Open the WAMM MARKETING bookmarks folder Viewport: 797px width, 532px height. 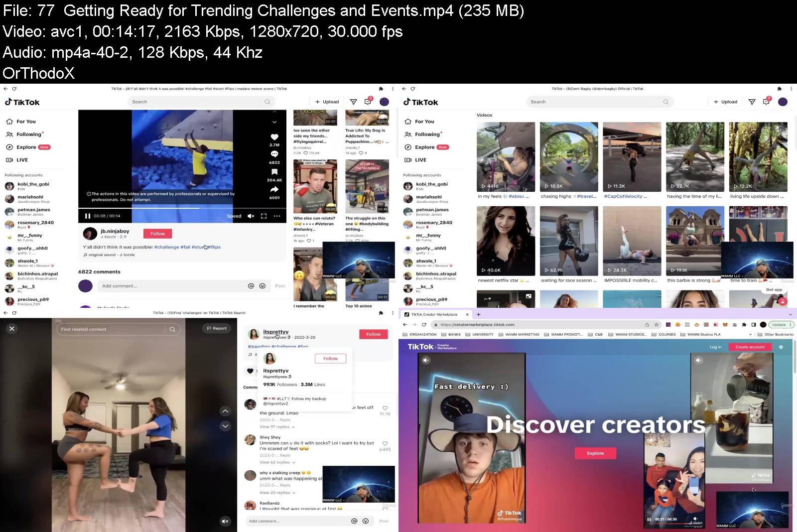click(x=519, y=334)
